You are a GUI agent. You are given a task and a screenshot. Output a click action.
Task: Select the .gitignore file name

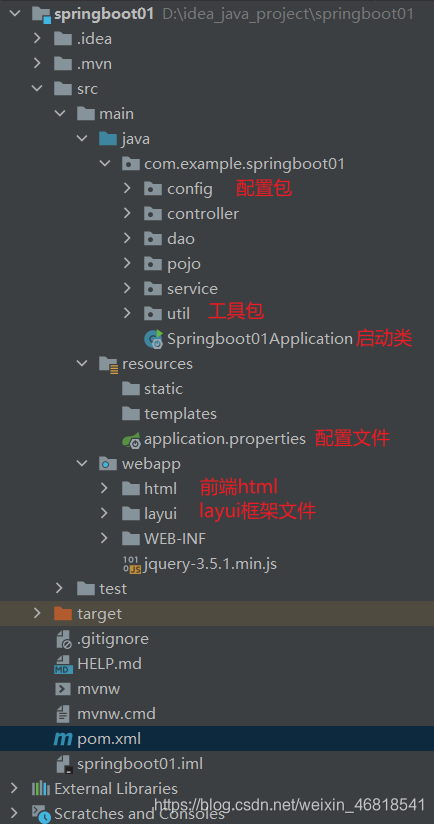click(113, 640)
